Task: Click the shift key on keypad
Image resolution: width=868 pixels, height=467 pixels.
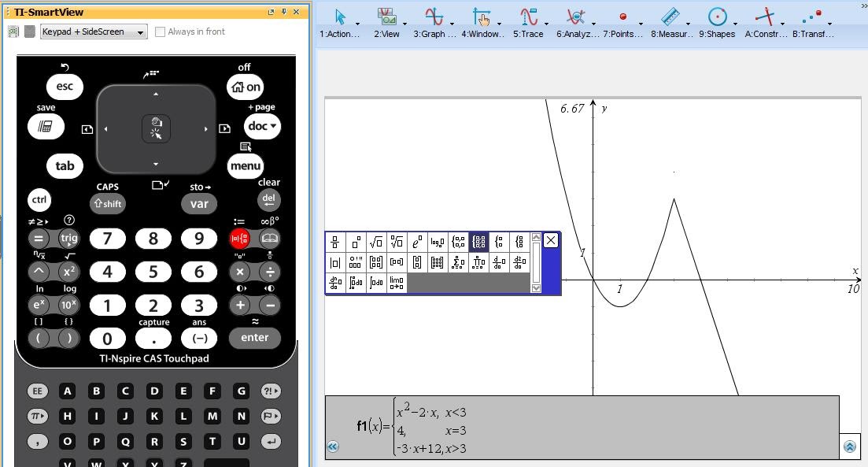Action: 108,204
